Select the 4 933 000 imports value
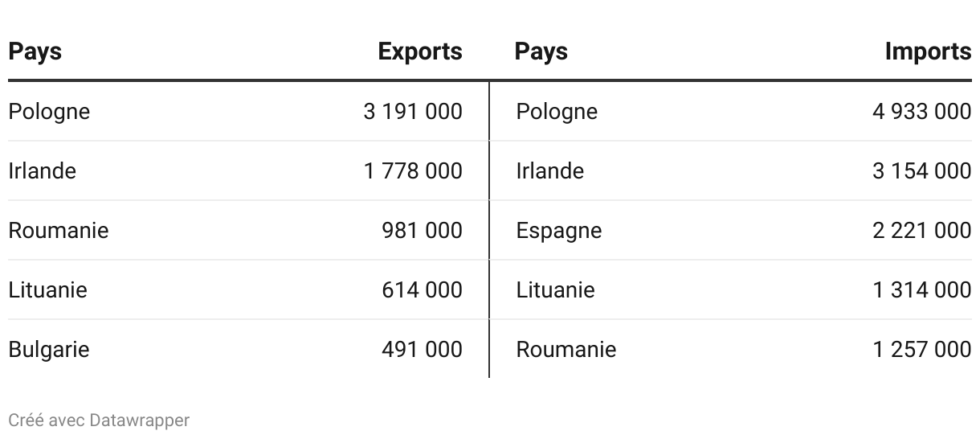Image resolution: width=980 pixels, height=439 pixels. coord(922,111)
